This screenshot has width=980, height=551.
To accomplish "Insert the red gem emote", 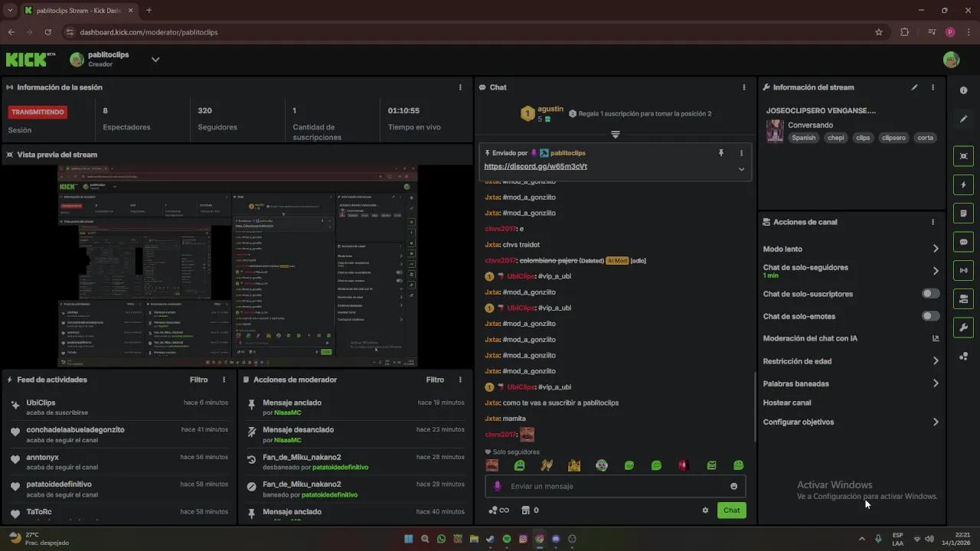I will point(684,465).
